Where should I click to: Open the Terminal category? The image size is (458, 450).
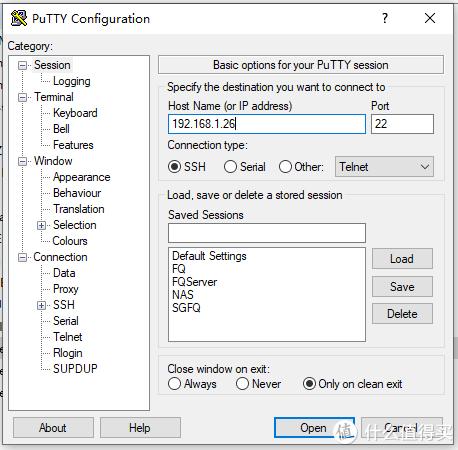tap(54, 97)
